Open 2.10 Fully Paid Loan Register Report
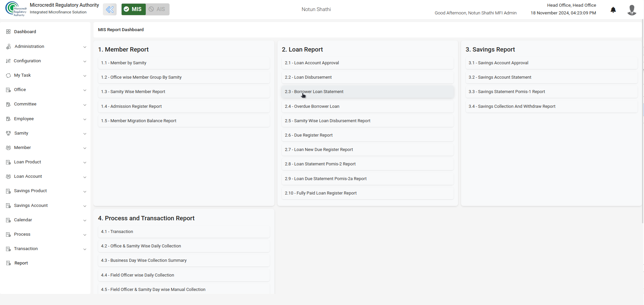 (368, 193)
